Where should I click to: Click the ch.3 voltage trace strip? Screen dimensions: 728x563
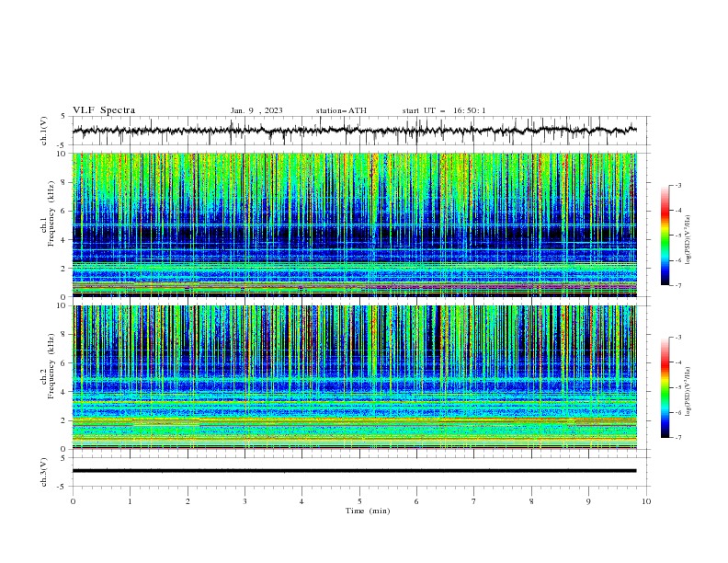[354, 471]
